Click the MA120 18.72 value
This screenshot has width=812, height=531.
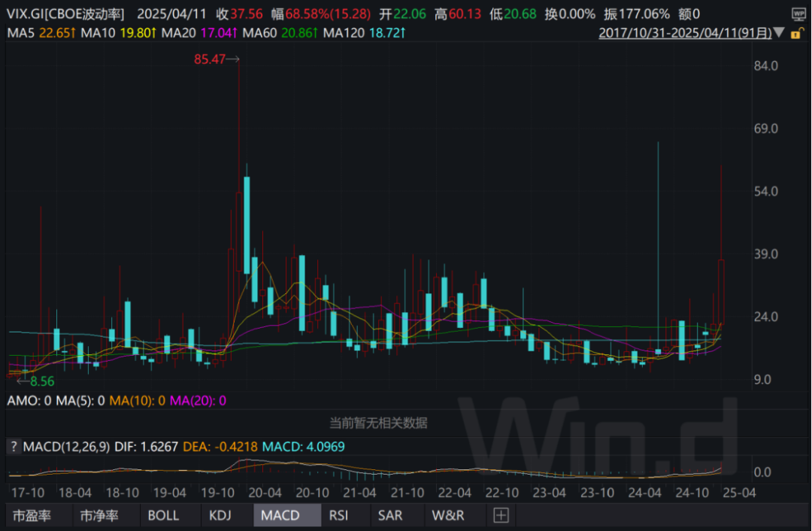click(x=364, y=33)
